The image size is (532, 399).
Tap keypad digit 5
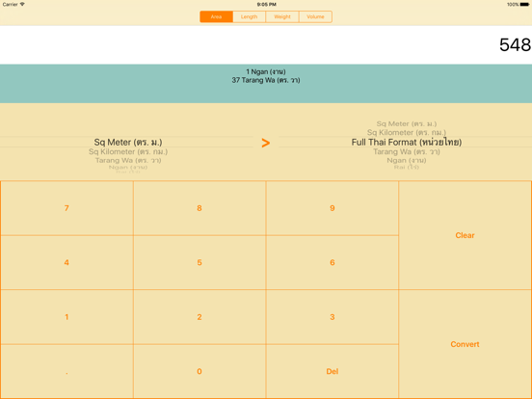point(199,262)
